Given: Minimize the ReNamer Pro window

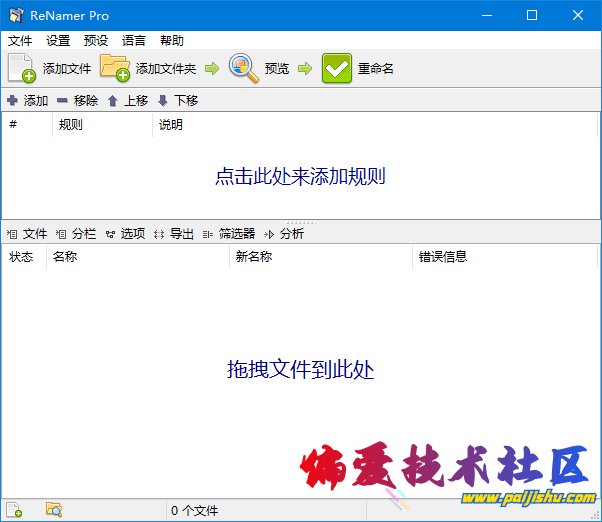Looking at the screenshot, I should (487, 15).
